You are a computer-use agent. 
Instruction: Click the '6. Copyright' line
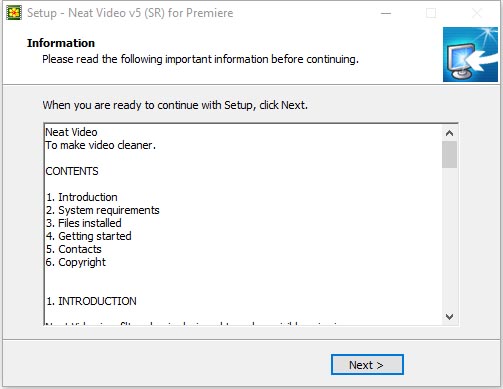coord(76,262)
